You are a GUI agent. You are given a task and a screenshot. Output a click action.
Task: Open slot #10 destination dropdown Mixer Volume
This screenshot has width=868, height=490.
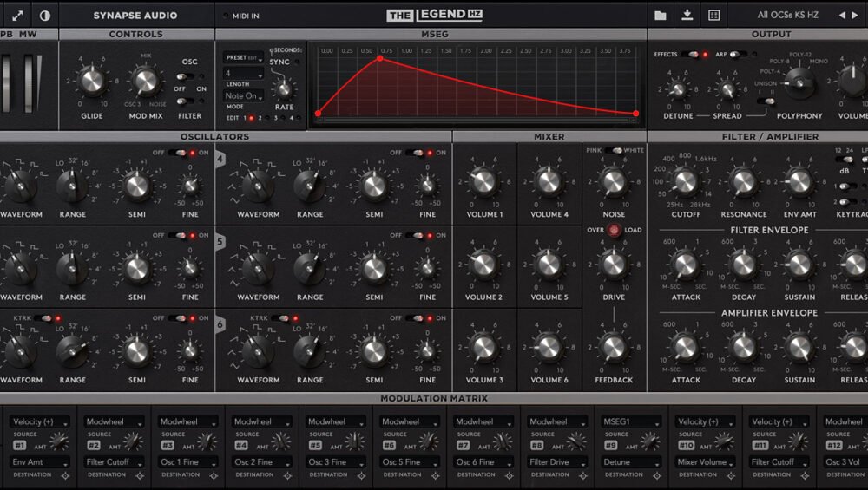705,461
